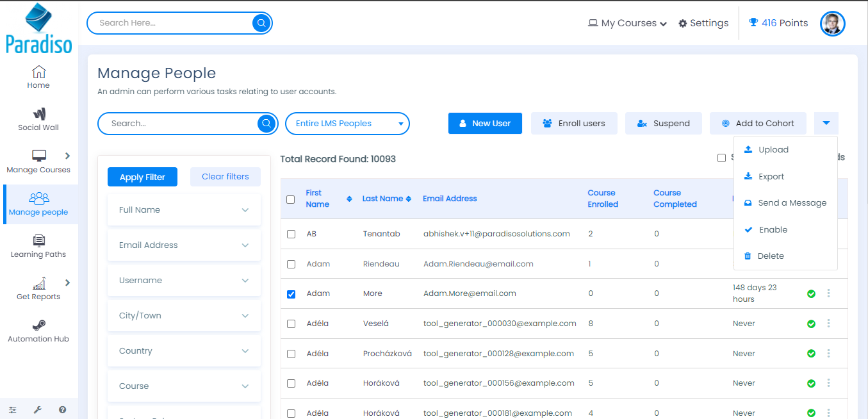The image size is (868, 419).
Task: Open the My Courses dropdown
Action: [628, 23]
